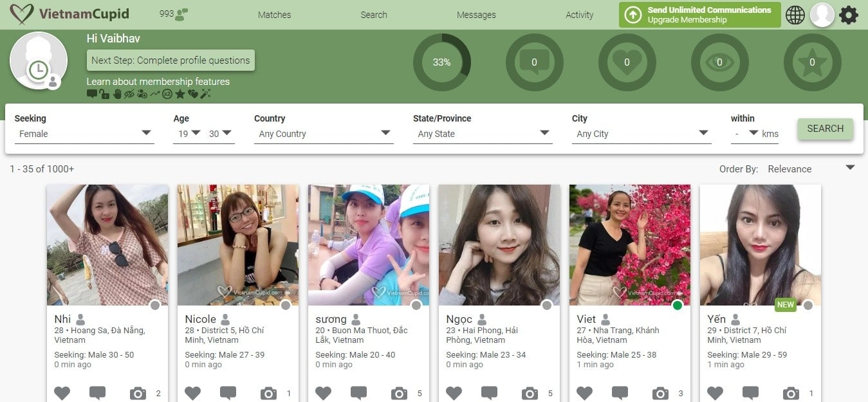Viewport: 868px width, 402px height.
Task: Send a message from Nhi's card
Action: [97, 393]
